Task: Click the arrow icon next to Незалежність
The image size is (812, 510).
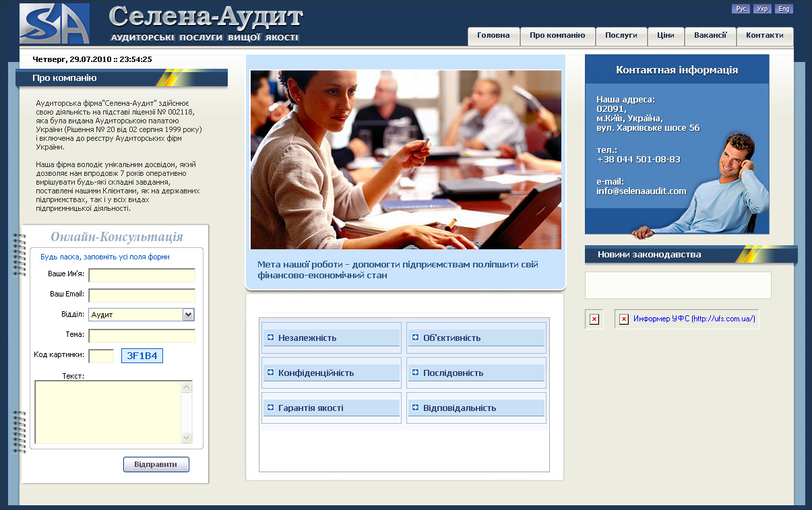Action: (271, 337)
